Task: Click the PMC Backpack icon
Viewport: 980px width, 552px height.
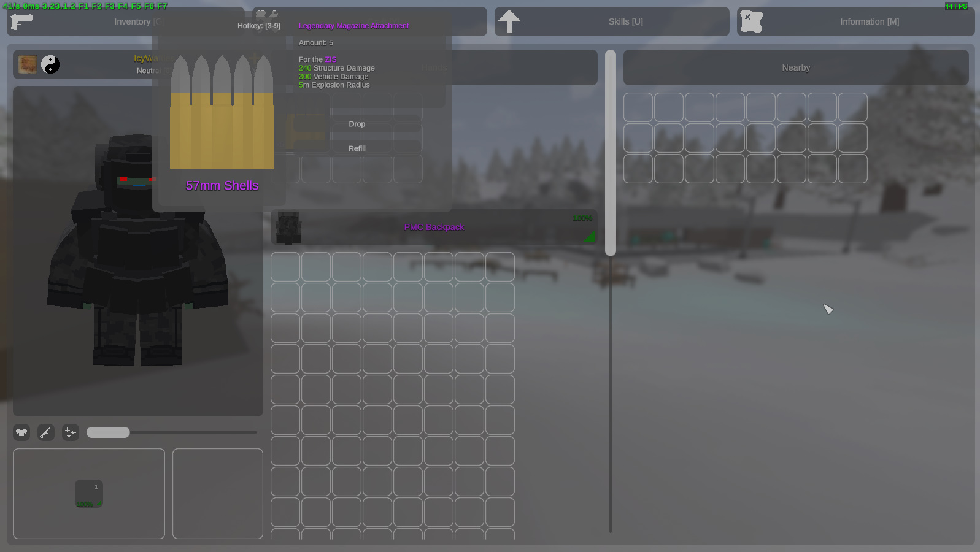Action: pos(288,228)
